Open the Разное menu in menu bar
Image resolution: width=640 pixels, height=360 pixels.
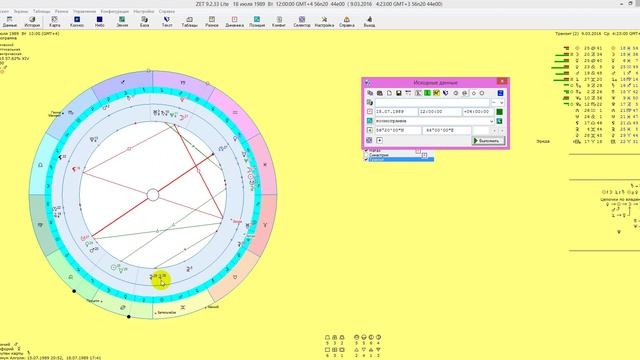click(x=62, y=11)
